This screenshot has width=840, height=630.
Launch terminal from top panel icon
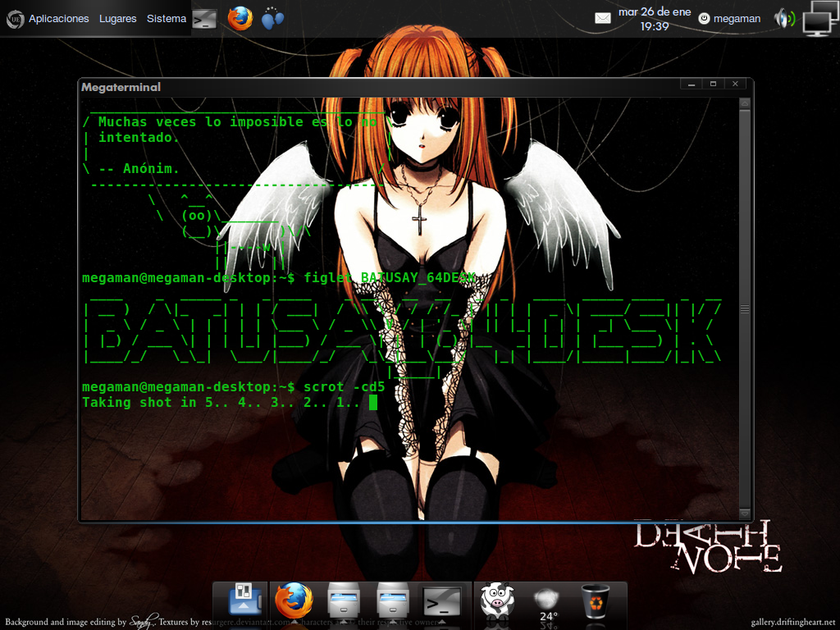204,20
